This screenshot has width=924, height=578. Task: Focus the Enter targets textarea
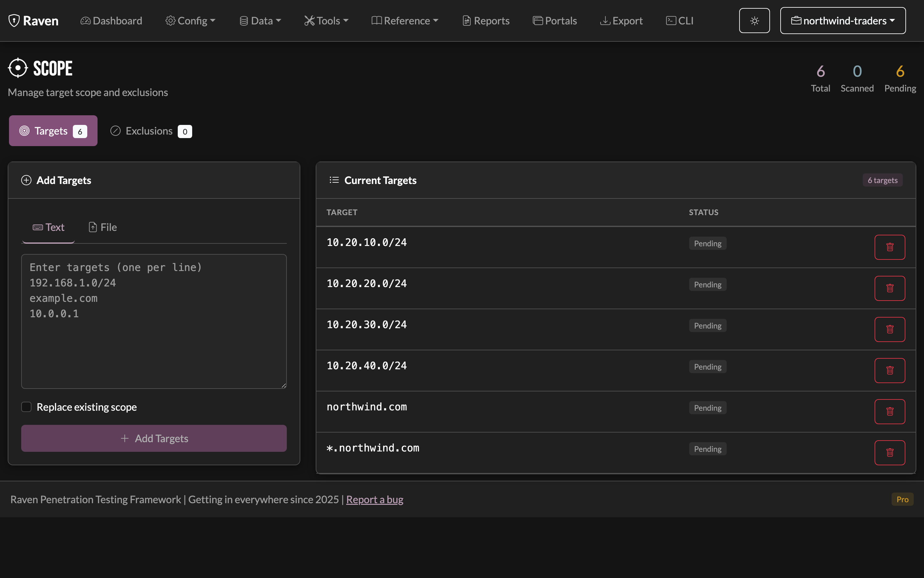coord(154,321)
